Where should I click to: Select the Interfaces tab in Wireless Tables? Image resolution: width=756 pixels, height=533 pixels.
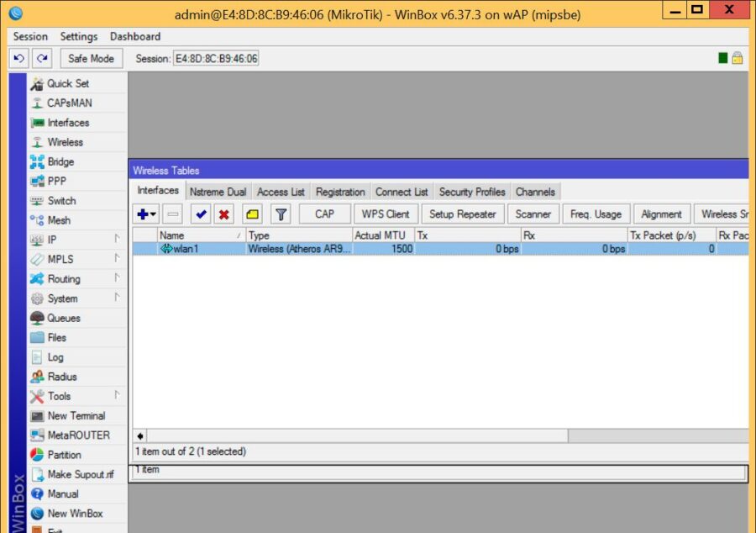pos(158,191)
